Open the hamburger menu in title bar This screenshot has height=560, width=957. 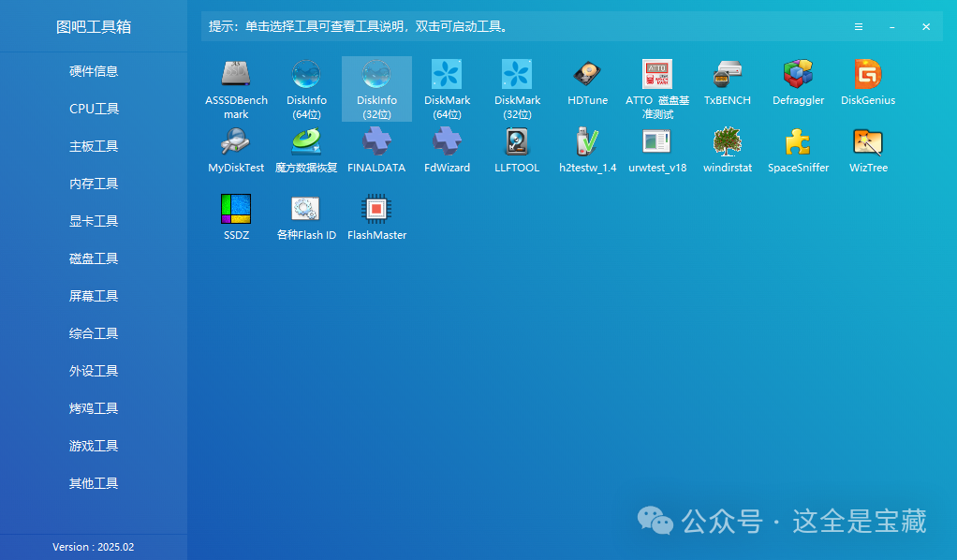(858, 27)
